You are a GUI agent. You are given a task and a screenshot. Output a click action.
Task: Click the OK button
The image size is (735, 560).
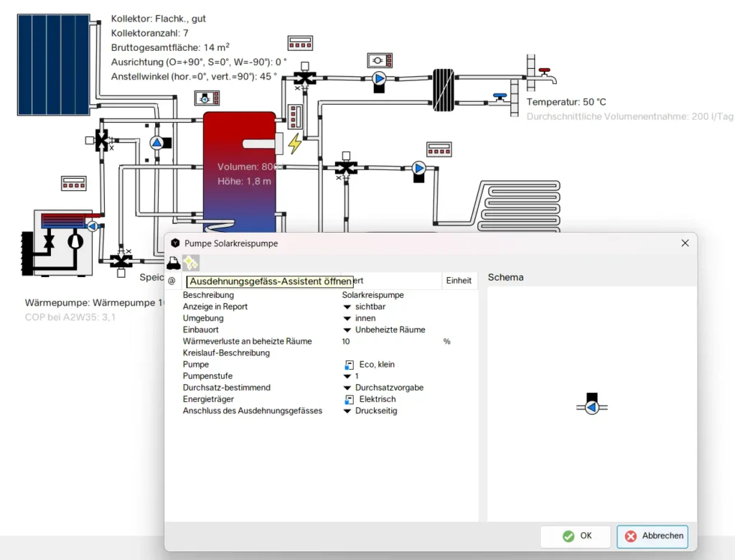pyautogui.click(x=576, y=536)
